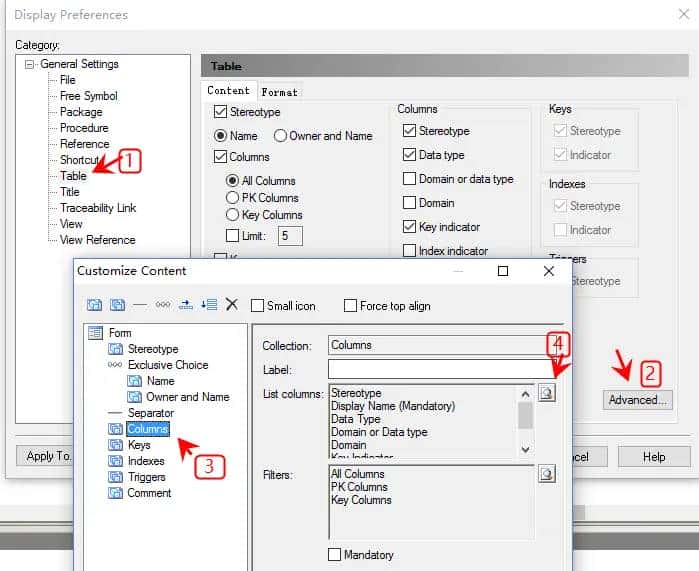This screenshot has height=571, width=699.
Task: Open the Filters selection button
Action: coord(546,474)
